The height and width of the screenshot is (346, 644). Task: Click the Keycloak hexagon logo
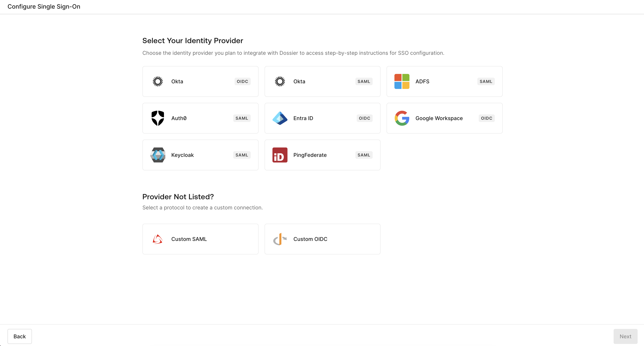coord(158,155)
